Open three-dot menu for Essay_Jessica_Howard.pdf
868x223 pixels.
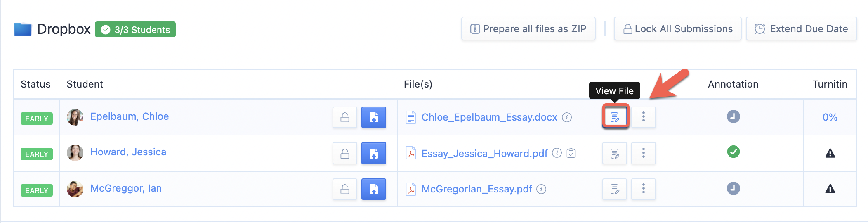644,153
